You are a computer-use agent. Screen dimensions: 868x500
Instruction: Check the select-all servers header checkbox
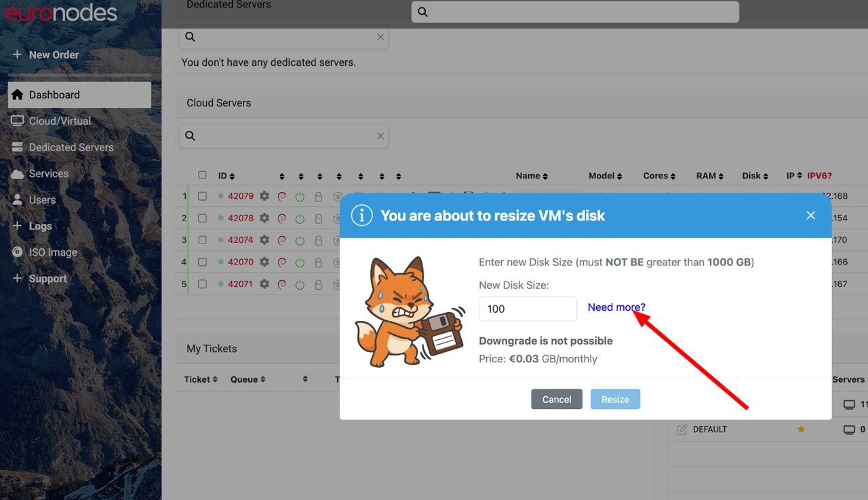coord(202,175)
